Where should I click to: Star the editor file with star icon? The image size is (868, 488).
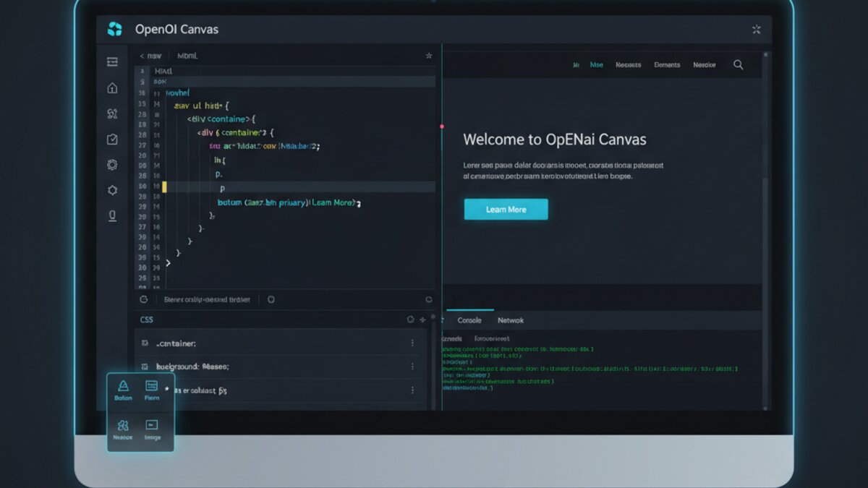click(428, 56)
